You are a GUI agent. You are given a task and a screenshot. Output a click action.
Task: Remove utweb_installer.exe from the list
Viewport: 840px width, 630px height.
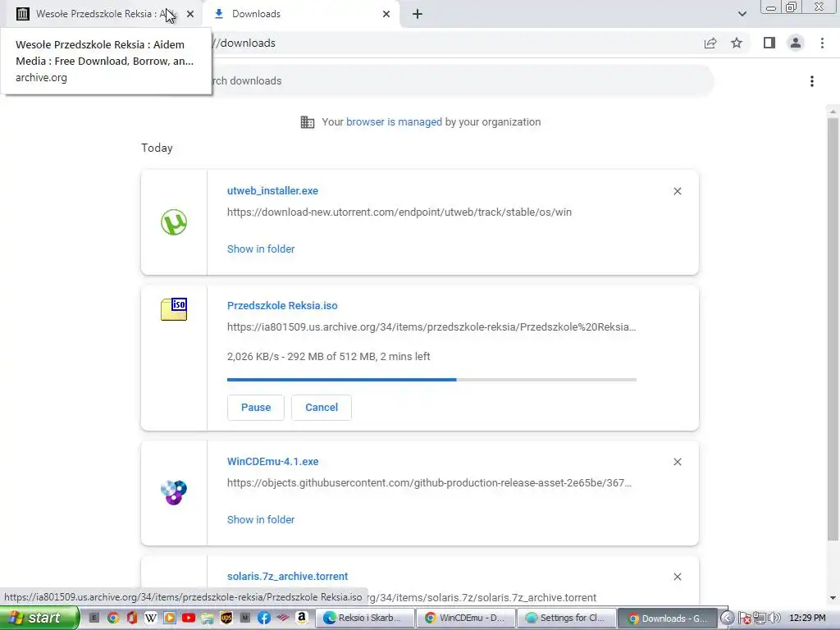(x=677, y=191)
